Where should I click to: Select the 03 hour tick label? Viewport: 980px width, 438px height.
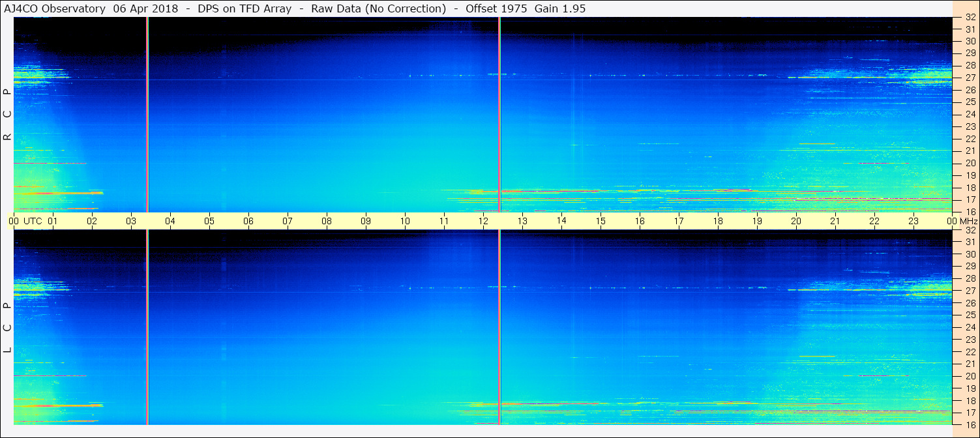pos(131,221)
